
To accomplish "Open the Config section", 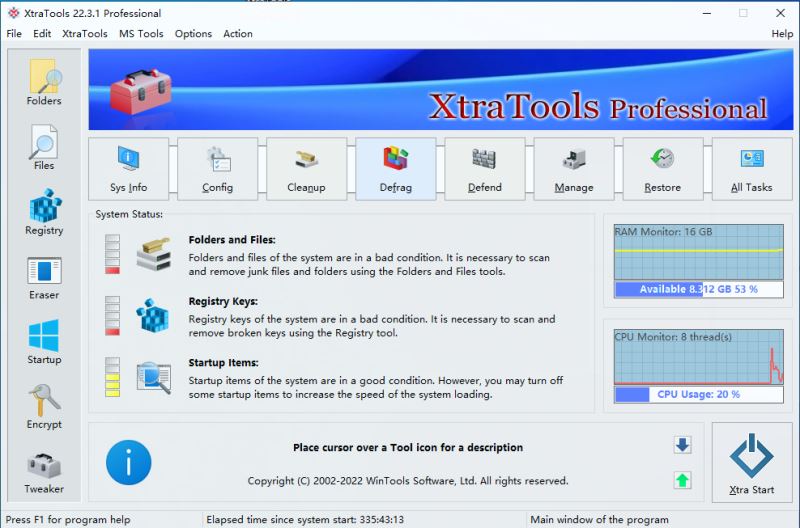I will [217, 169].
